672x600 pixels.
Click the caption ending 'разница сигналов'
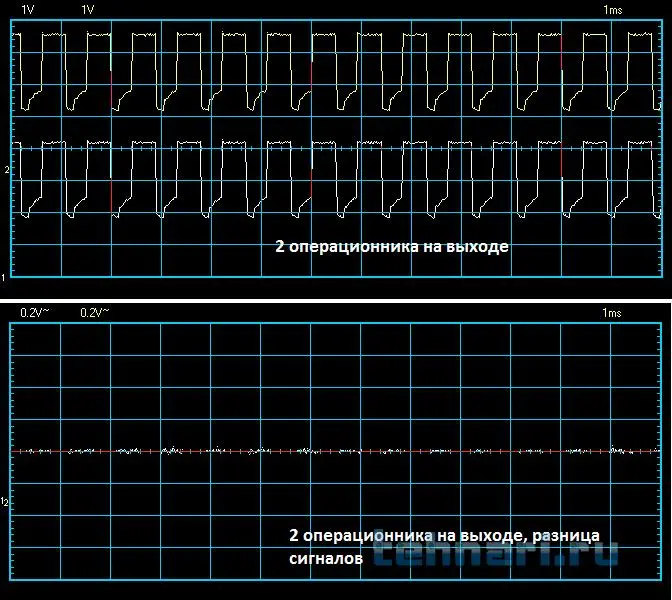coord(444,547)
